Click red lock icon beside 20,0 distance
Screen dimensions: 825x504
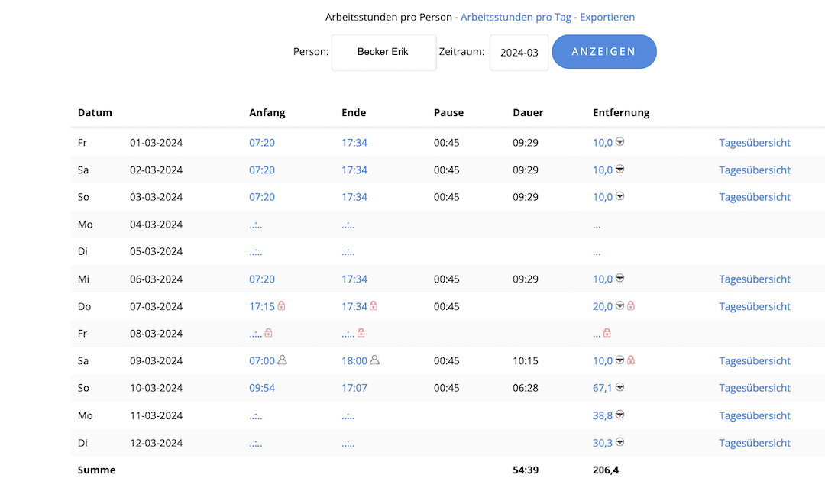[631, 306]
